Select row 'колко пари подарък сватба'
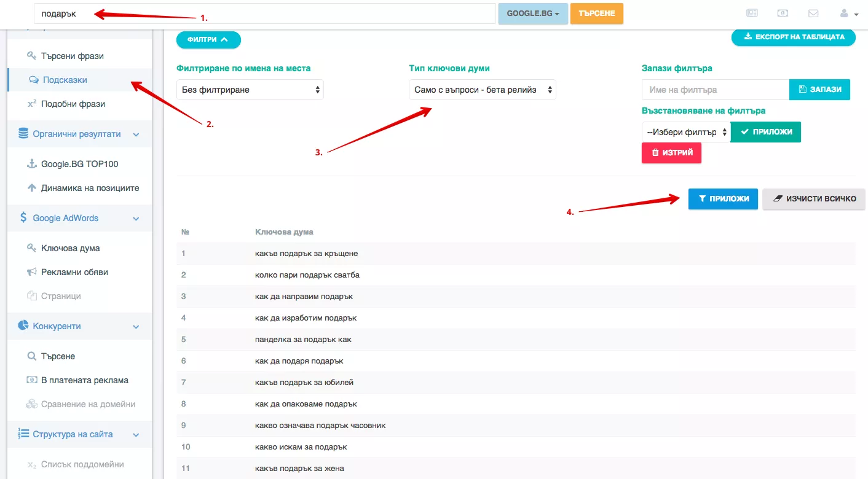 point(516,275)
